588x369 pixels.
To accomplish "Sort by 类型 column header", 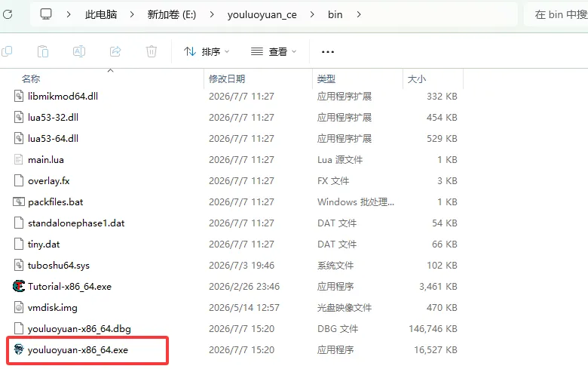I will coord(326,78).
